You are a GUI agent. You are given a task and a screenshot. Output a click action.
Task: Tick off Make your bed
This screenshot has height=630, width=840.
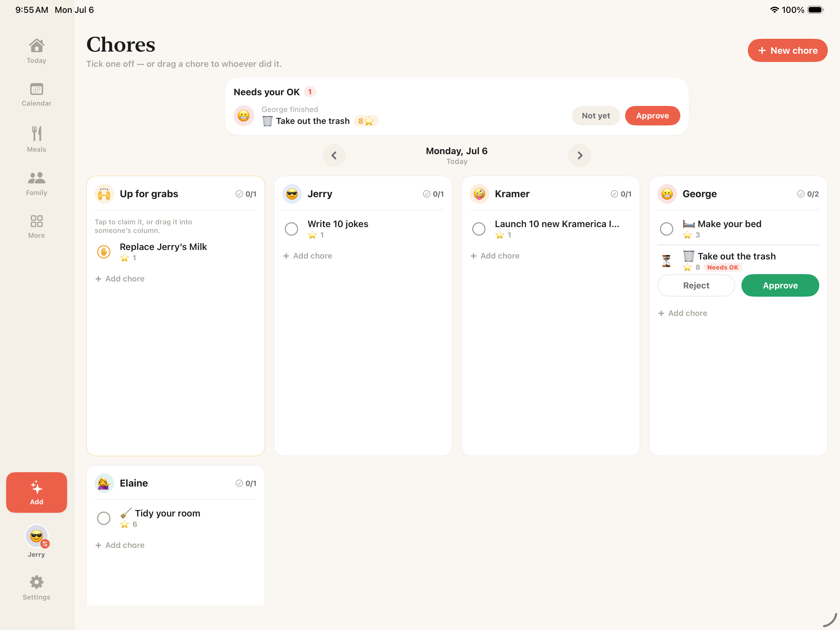point(666,229)
